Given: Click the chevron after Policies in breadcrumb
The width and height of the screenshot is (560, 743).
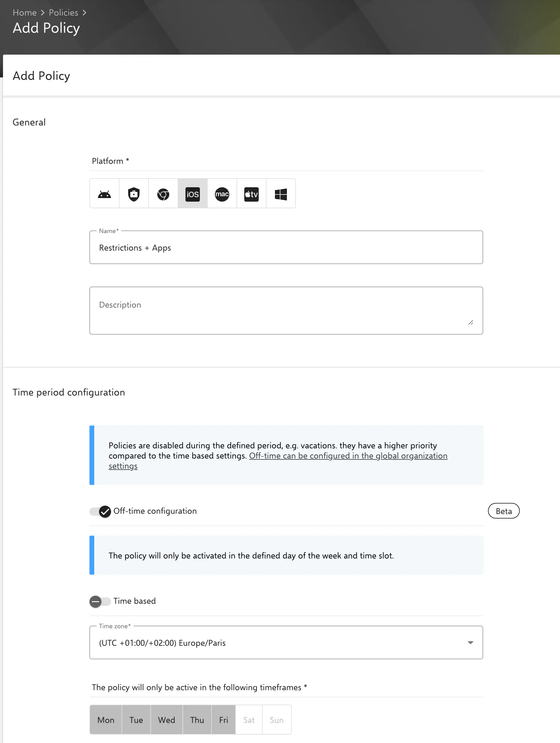Looking at the screenshot, I should (84, 12).
